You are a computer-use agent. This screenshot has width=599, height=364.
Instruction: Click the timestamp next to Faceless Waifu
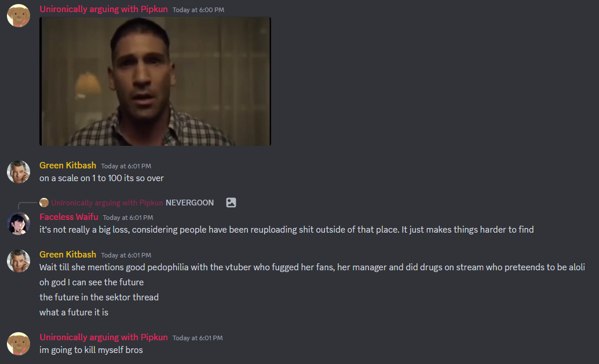pos(128,218)
